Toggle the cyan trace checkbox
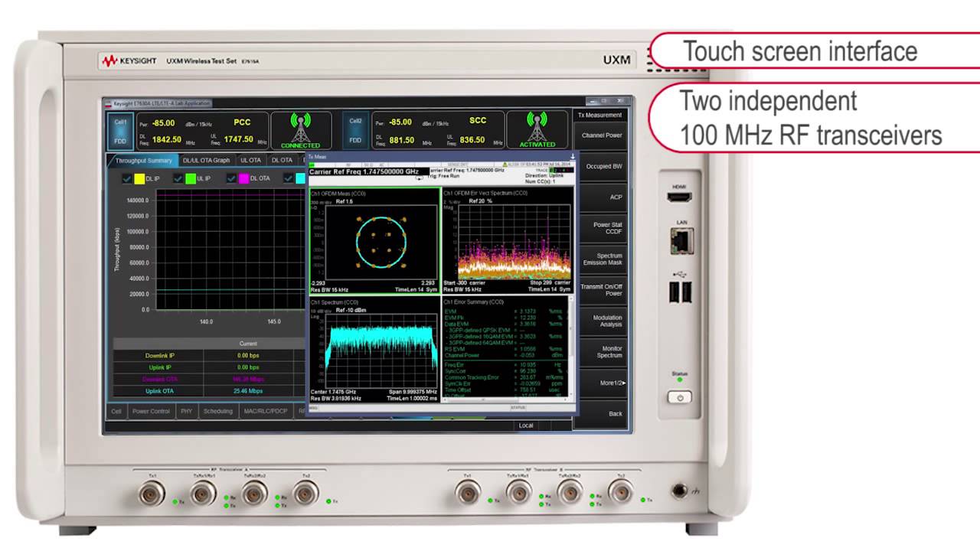 click(x=289, y=178)
